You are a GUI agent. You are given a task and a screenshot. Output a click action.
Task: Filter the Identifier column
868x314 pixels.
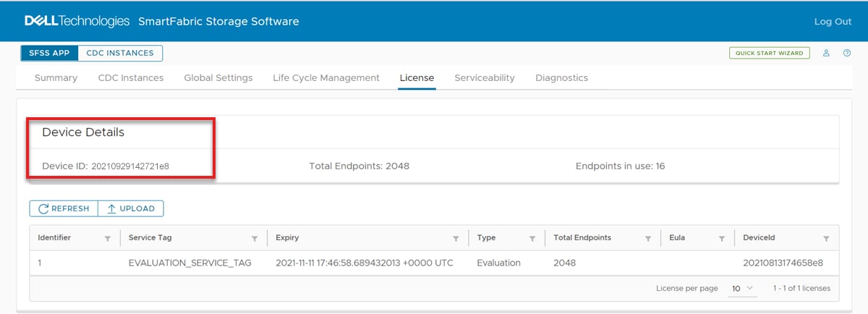[x=108, y=238]
